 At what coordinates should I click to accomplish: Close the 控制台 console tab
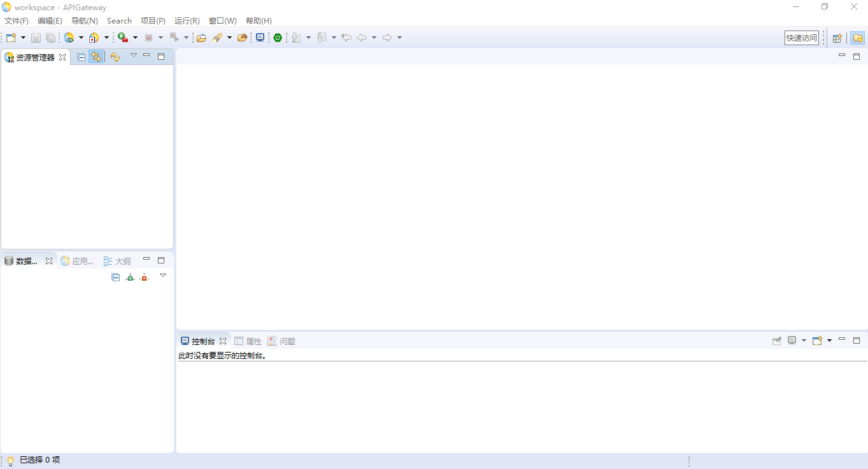[223, 341]
